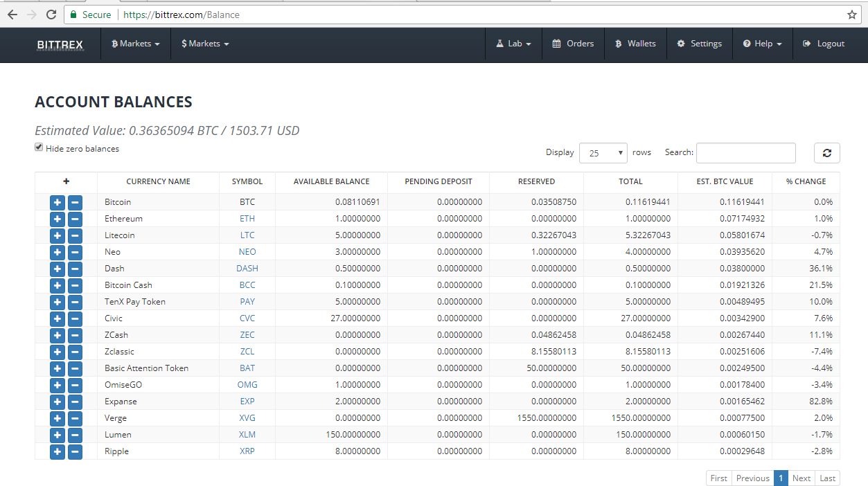Click the withdraw minus icon for Ripple

point(75,451)
